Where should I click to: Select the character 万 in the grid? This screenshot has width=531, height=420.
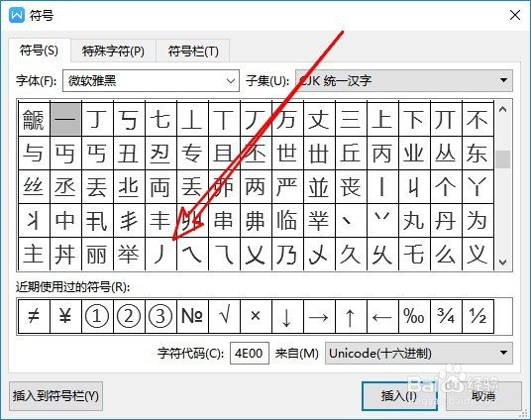[288, 120]
